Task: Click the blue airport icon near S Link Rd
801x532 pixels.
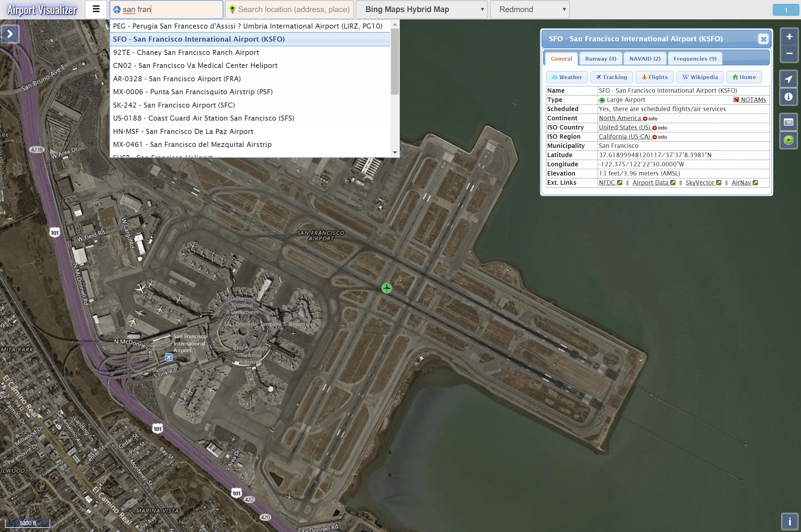Action: (x=169, y=357)
